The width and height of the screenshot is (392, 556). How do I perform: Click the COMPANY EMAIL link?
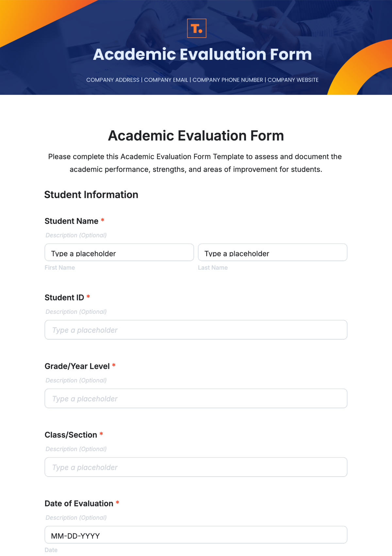(x=166, y=80)
